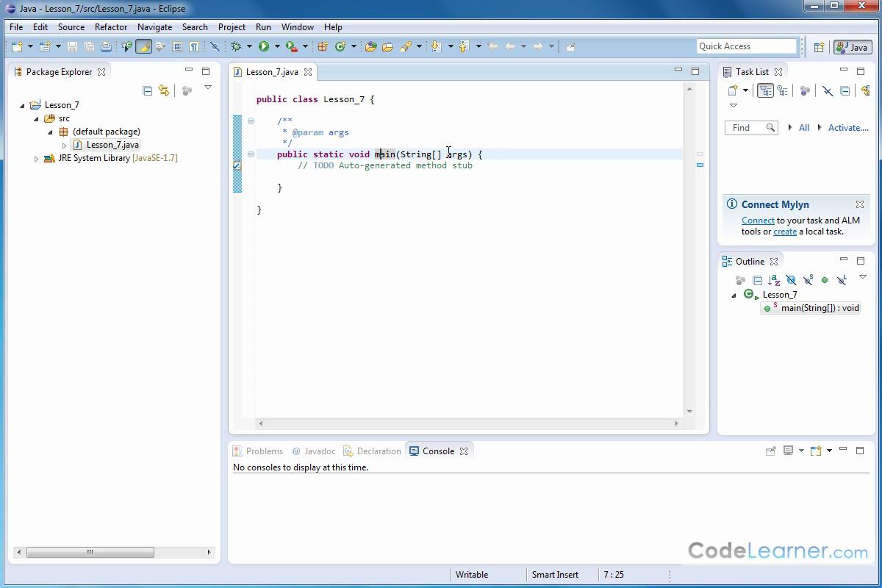Screen dimensions: 882x588
Task: Click Synchronize Changed icon in Task List
Action: click(x=867, y=90)
